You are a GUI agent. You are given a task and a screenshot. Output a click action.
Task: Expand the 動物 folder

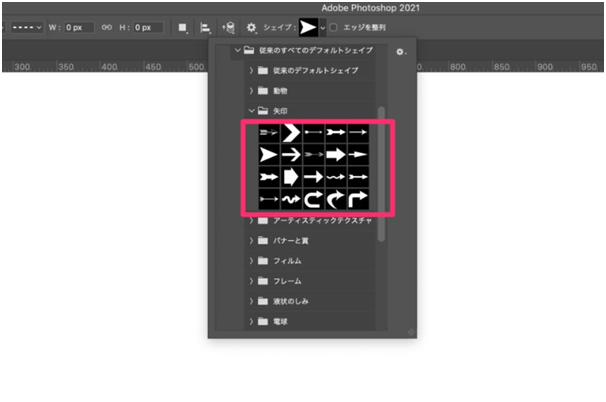[x=252, y=92]
